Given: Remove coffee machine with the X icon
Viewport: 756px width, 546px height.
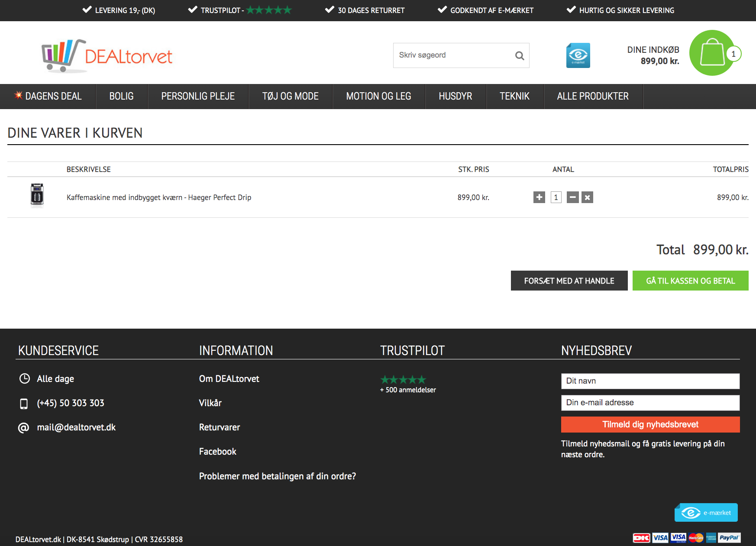Looking at the screenshot, I should click(587, 197).
